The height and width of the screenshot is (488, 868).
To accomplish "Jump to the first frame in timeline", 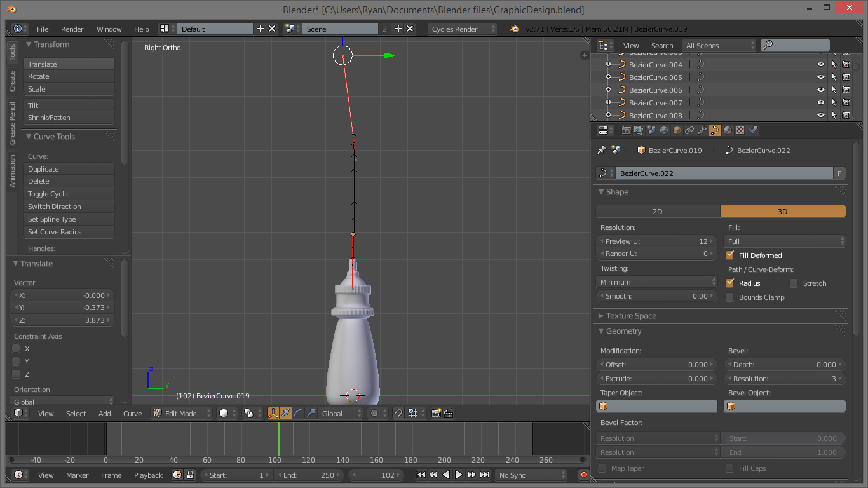I will click(421, 475).
